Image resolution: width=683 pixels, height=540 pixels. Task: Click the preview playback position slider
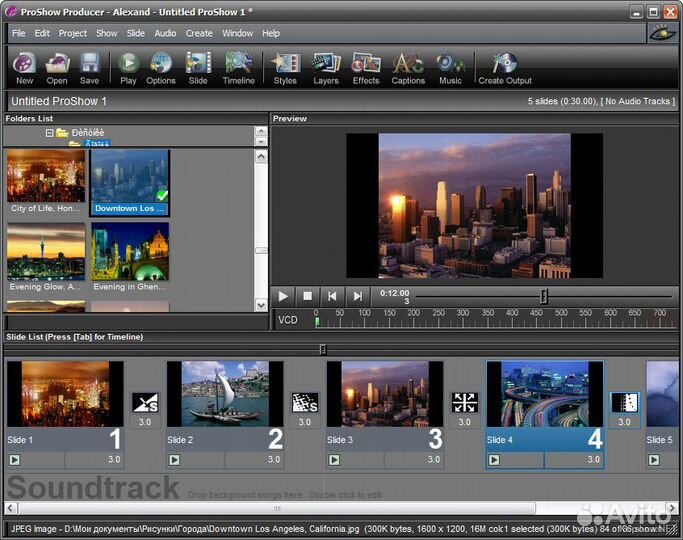pos(544,296)
